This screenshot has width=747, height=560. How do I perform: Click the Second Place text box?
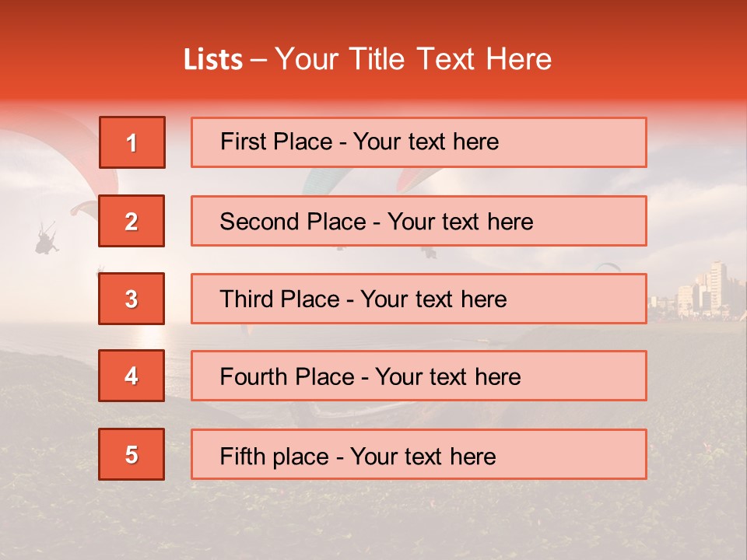coord(419,221)
